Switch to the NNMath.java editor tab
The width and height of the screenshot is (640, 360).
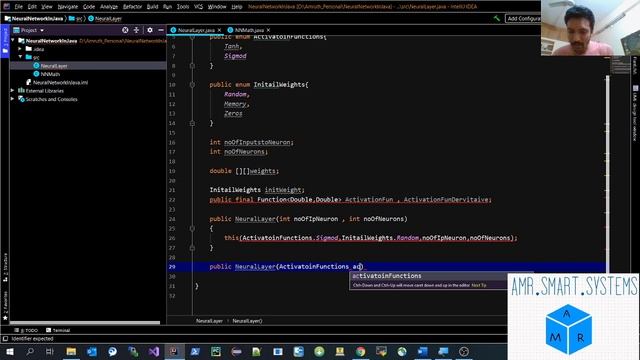pos(249,30)
